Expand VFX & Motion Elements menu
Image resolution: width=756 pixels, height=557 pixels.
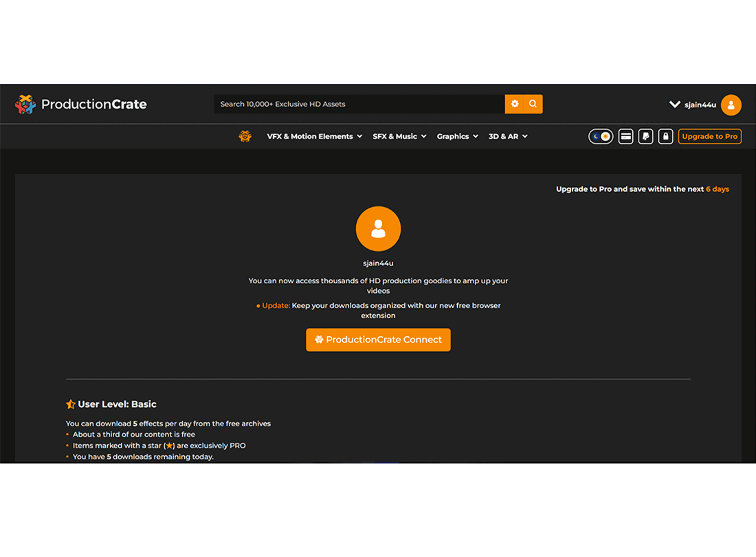tap(314, 136)
